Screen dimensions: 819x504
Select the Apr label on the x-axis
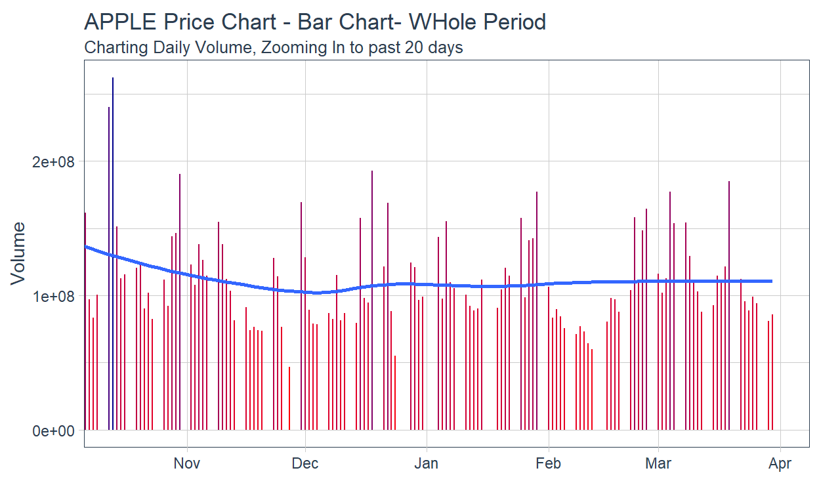tap(780, 464)
